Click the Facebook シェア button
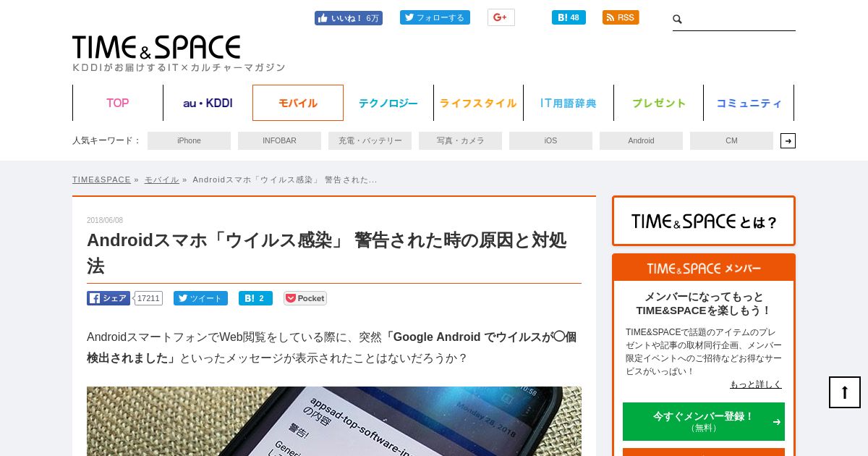Screen dimensions: 868x456 pyautogui.click(x=109, y=298)
